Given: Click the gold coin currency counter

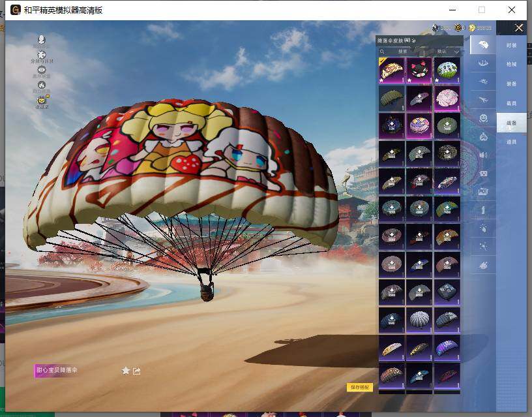Looking at the screenshot, I should [x=473, y=27].
